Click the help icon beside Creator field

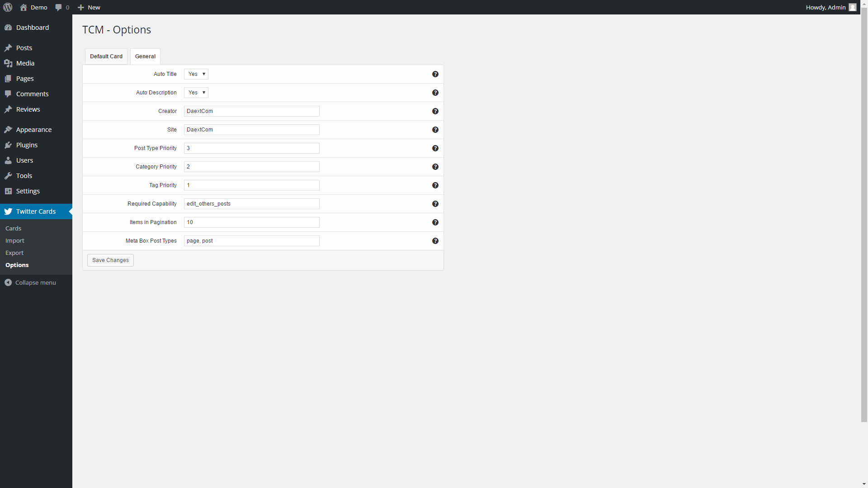pos(435,111)
